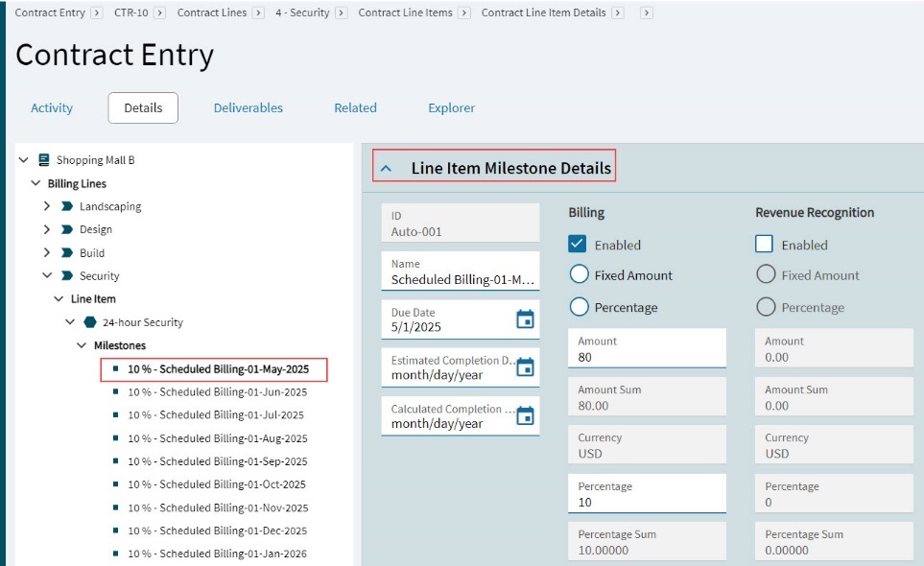Viewport: 924px width, 566px height.
Task: Click arrow after CTR-10 breadcrumb
Action: pos(159,13)
